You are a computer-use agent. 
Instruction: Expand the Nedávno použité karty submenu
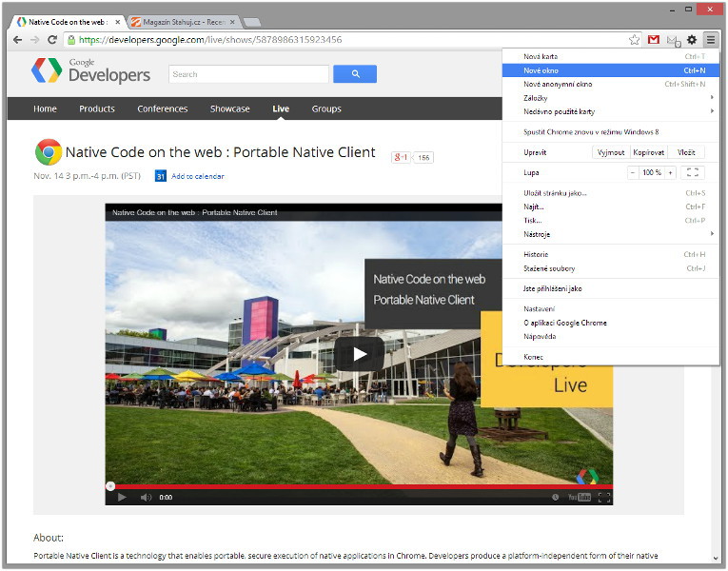coord(611,111)
